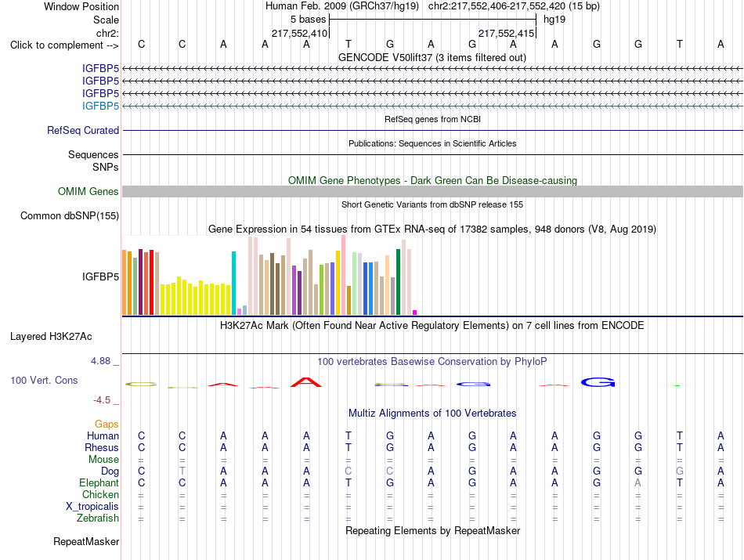Viewport: 744px width, 560px height.
Task: Select the Scale track label
Action: [106, 20]
